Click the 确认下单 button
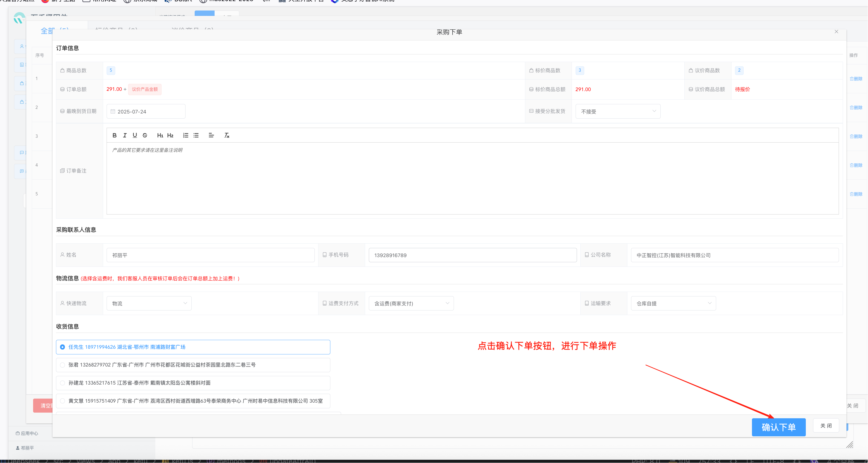Screen dimensions: 868x463 coord(778,427)
